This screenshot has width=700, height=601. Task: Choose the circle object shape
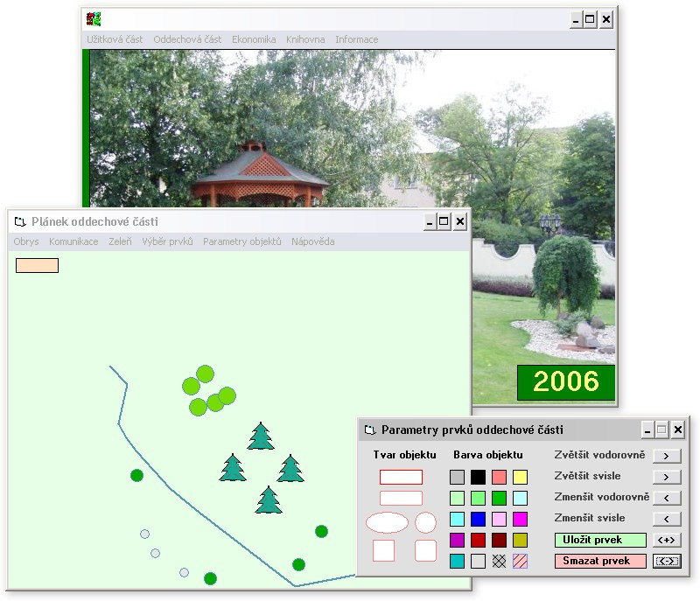[425, 522]
